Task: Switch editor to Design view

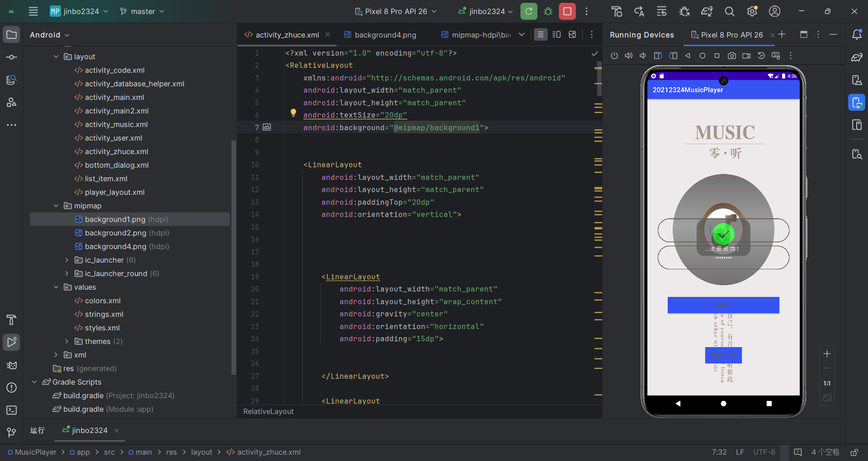Action: 572,35
